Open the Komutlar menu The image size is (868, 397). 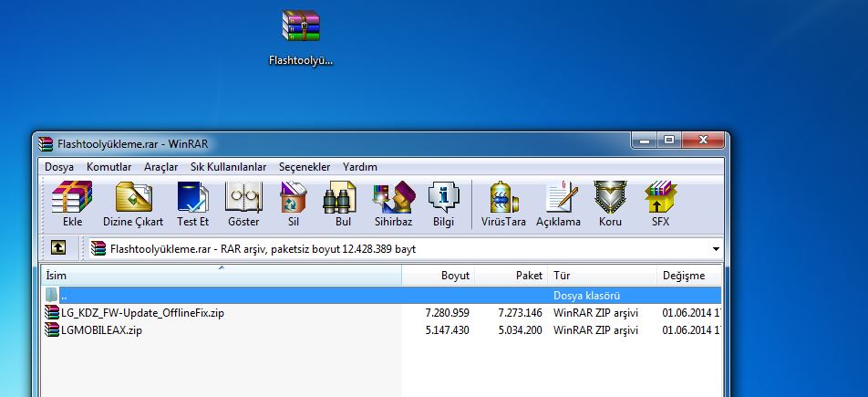tap(109, 167)
